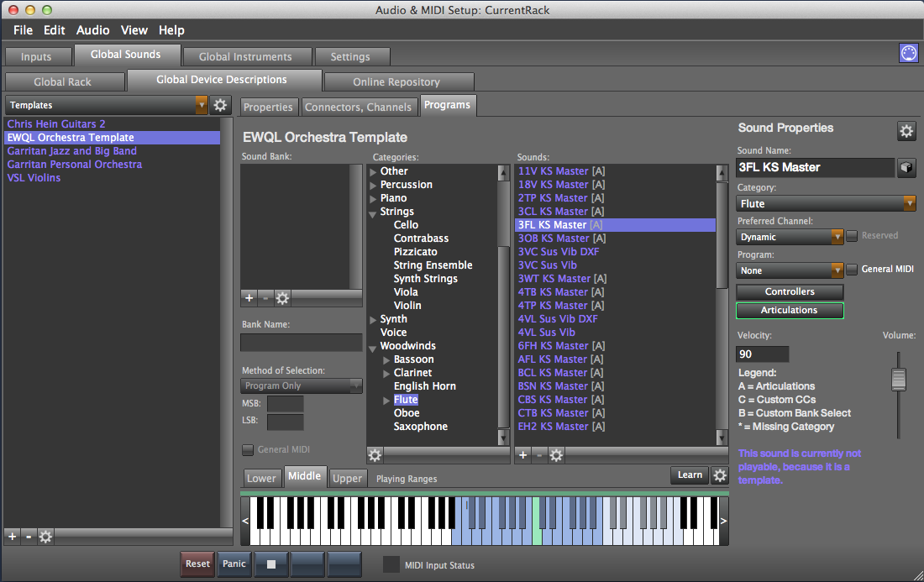The height and width of the screenshot is (582, 924).
Task: Click the MIDI Input Status indicator
Action: click(391, 564)
